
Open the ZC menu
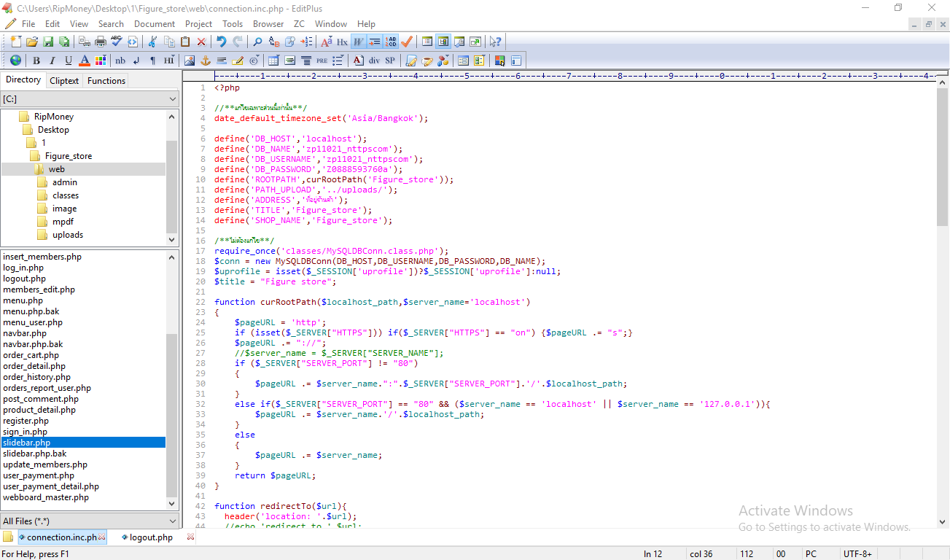[x=300, y=23]
